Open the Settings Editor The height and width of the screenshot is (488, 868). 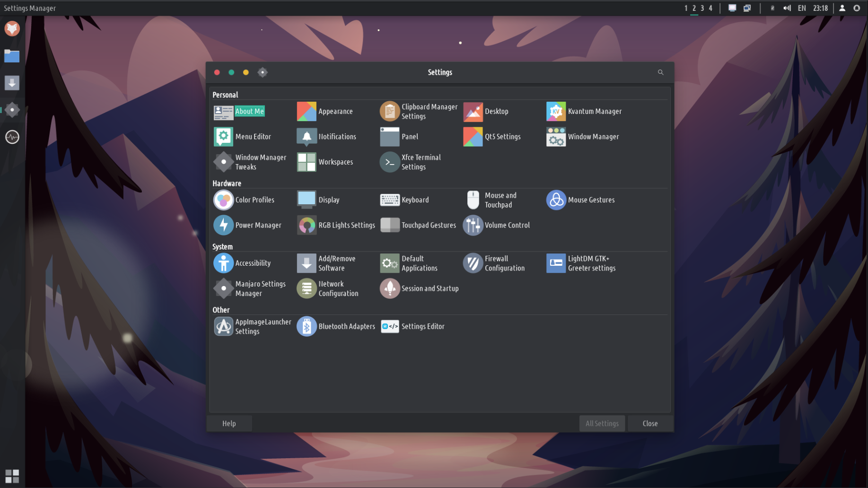coord(413,327)
